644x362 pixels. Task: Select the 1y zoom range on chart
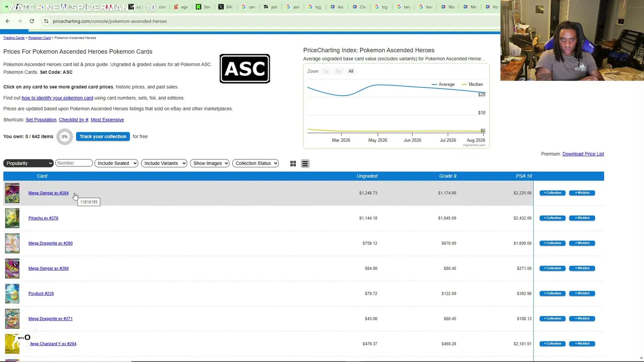click(x=326, y=71)
